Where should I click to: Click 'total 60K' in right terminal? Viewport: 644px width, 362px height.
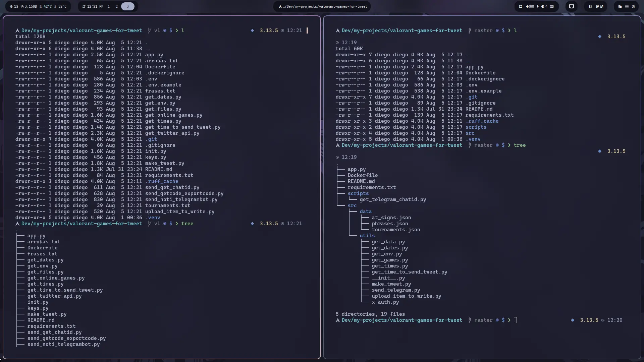pos(349,49)
